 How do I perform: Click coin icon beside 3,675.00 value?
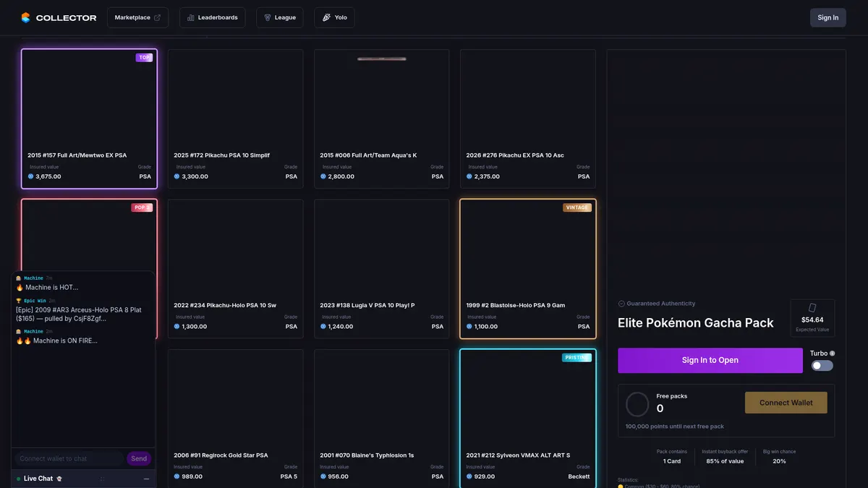coord(31,176)
